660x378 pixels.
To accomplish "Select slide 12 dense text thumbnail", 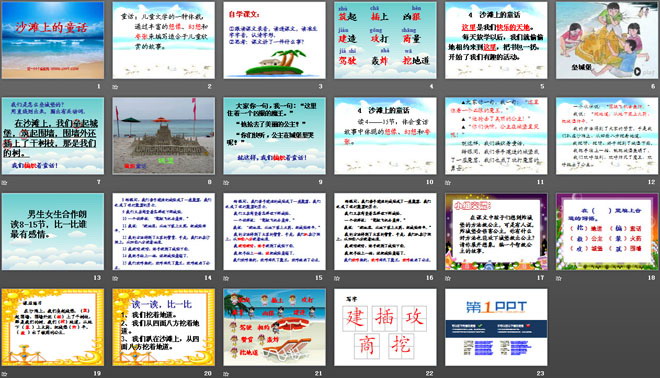I will pyautogui.click(x=607, y=136).
